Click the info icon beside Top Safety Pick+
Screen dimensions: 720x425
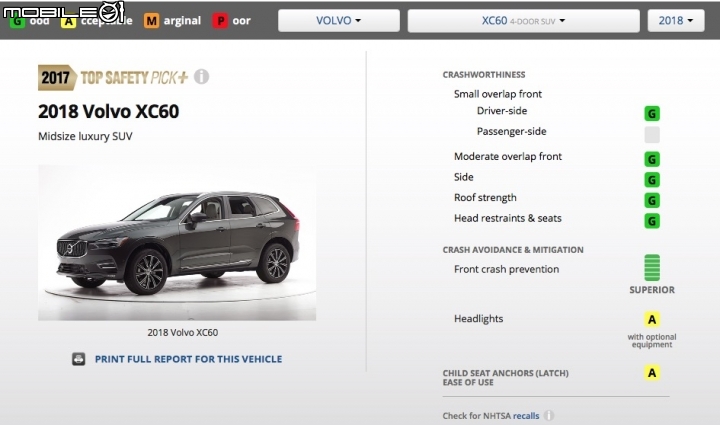tap(201, 76)
